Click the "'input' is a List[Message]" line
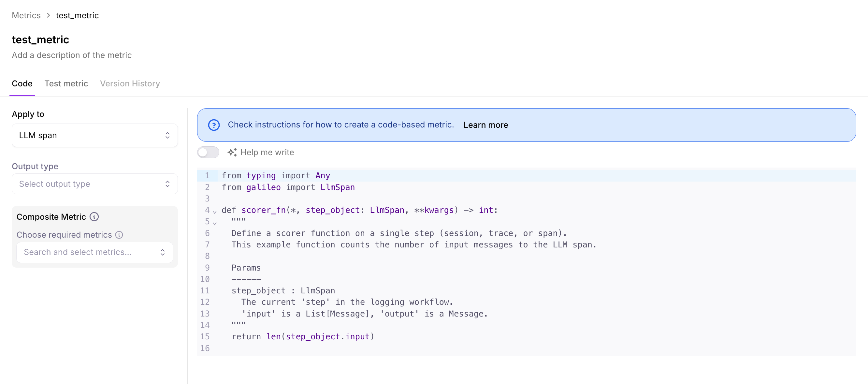Screen dimensions: 868x384 click(365, 314)
